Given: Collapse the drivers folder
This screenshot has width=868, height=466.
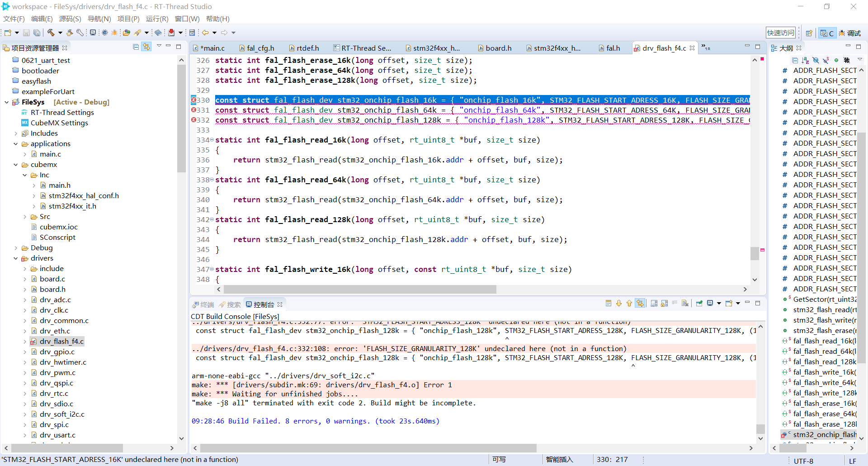Looking at the screenshot, I should click(16, 258).
